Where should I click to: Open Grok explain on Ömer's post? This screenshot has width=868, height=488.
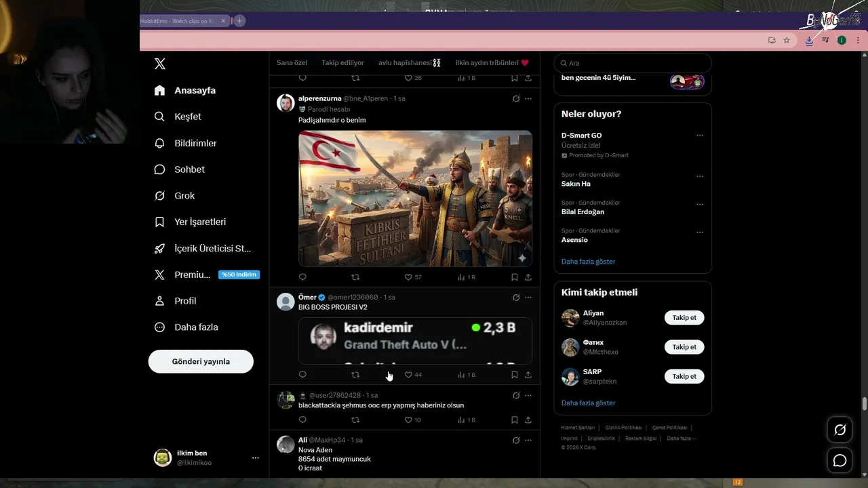(x=516, y=298)
